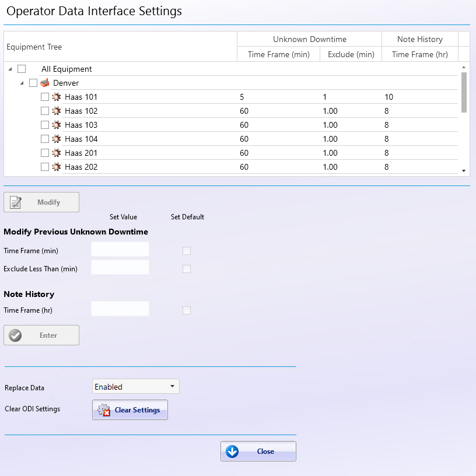Viewport: 476px width, 476px height.
Task: Click the Time Frame (hr) column header
Action: tap(420, 54)
